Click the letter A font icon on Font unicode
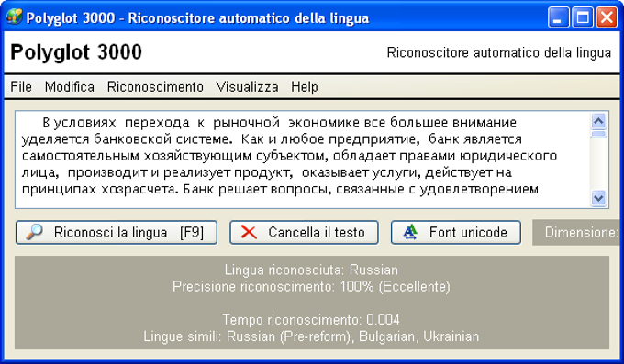The width and height of the screenshot is (624, 364). click(410, 232)
